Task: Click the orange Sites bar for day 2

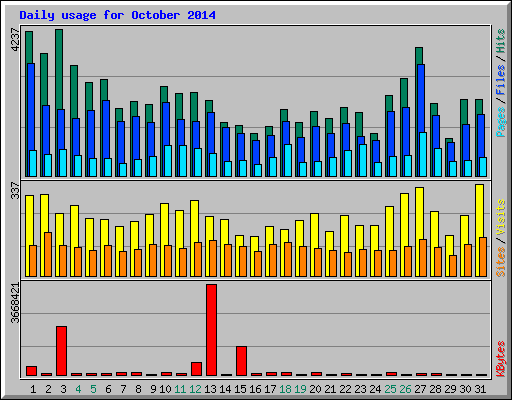Action: coord(48,254)
